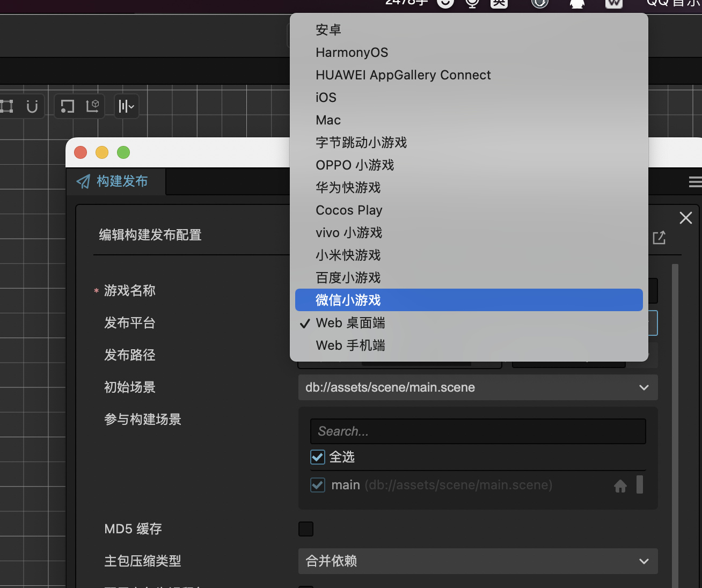Click the 英 input method indicator
This screenshot has width=702, height=588.
499,3
